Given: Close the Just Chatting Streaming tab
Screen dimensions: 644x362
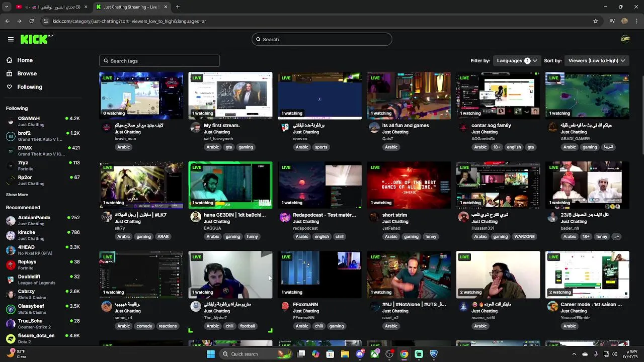Looking at the screenshot, I should 166,7.
